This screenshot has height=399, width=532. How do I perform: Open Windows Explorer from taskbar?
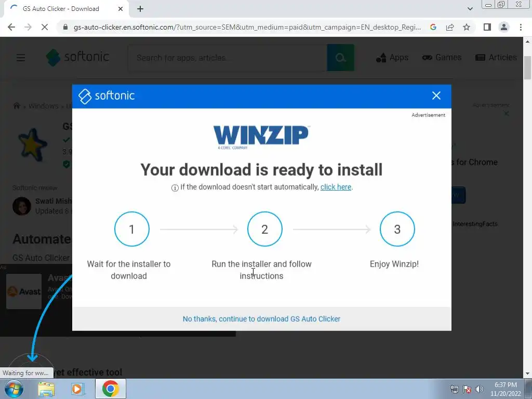pyautogui.click(x=46, y=389)
